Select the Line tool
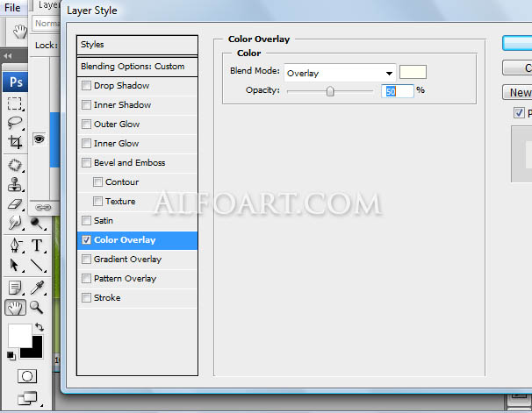 click(x=37, y=266)
